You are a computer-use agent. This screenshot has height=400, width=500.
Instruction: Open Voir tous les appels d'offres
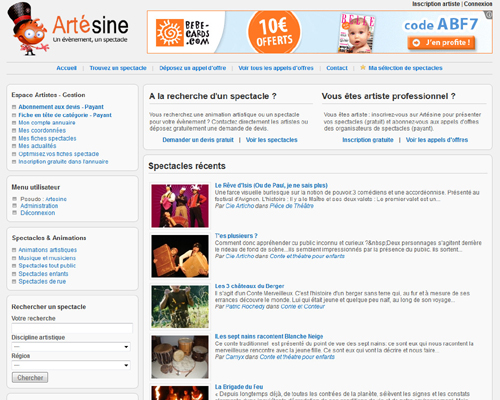point(276,68)
